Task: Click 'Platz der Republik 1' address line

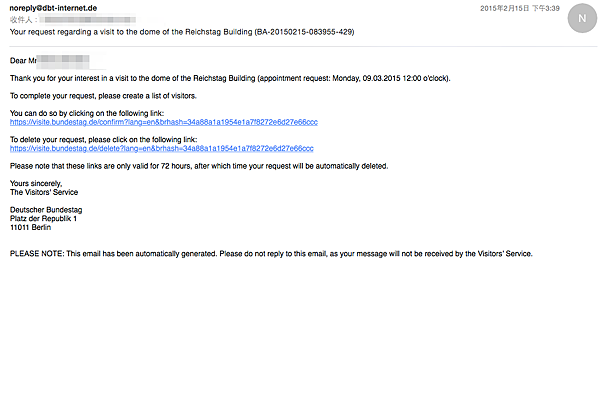Action: (x=43, y=218)
